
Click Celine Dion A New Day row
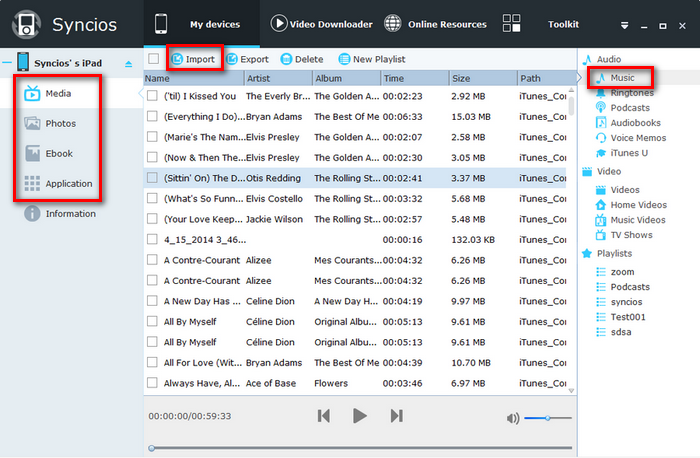pos(355,301)
